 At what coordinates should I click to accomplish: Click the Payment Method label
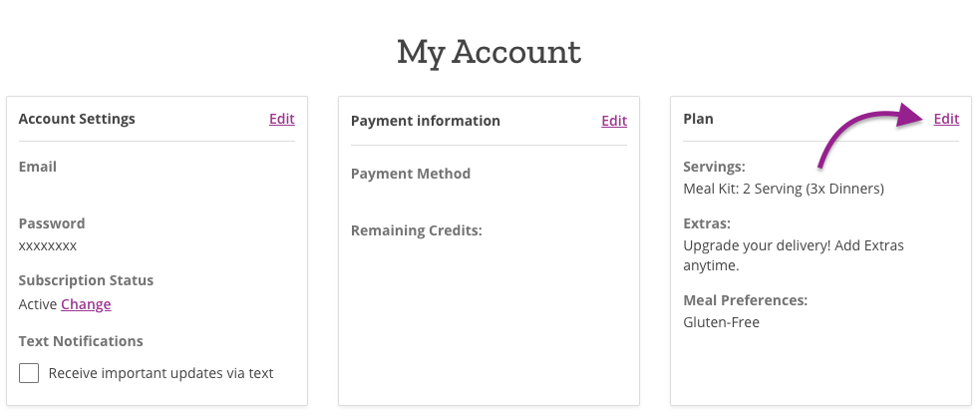pyautogui.click(x=411, y=174)
